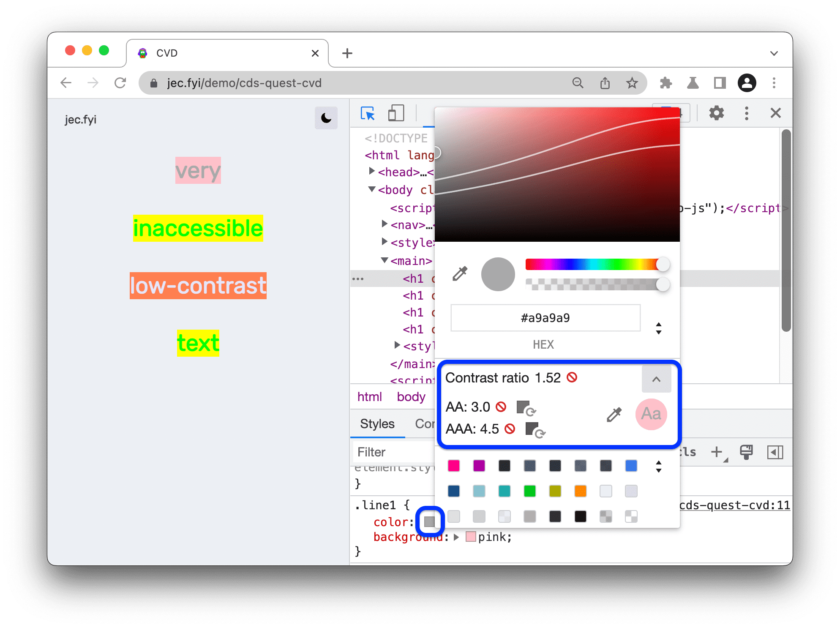Image resolution: width=840 pixels, height=628 pixels.
Task: Click the close DevTools panel icon
Action: pos(775,112)
